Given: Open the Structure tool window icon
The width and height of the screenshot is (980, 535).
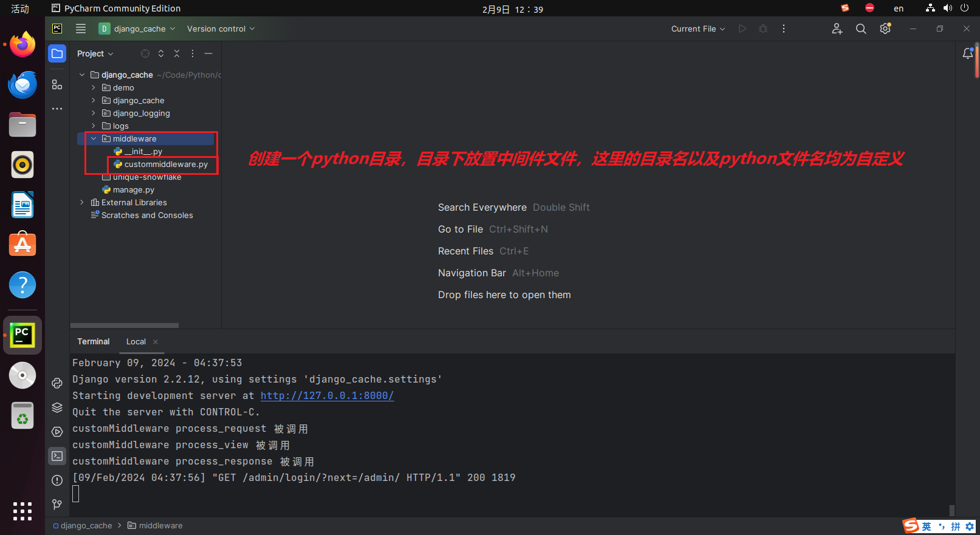Looking at the screenshot, I should click(x=57, y=84).
